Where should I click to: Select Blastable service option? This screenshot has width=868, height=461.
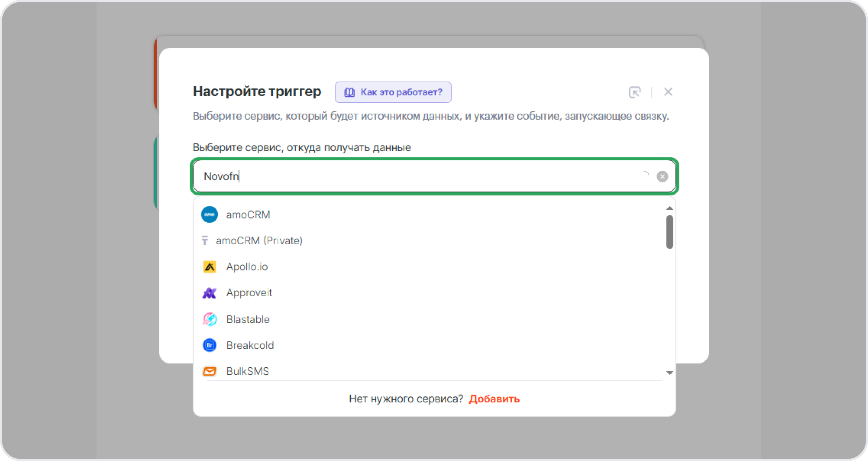[248, 319]
